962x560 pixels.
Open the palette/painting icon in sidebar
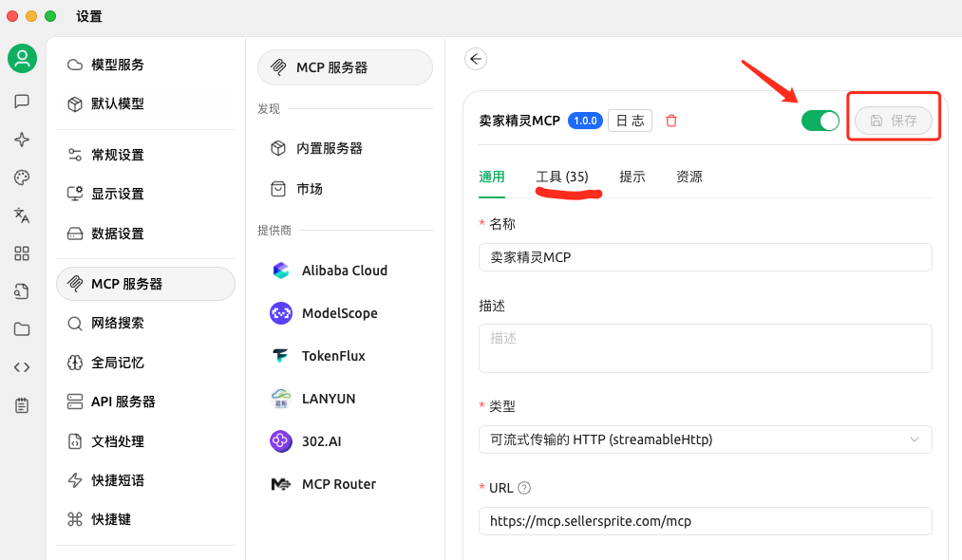click(22, 177)
